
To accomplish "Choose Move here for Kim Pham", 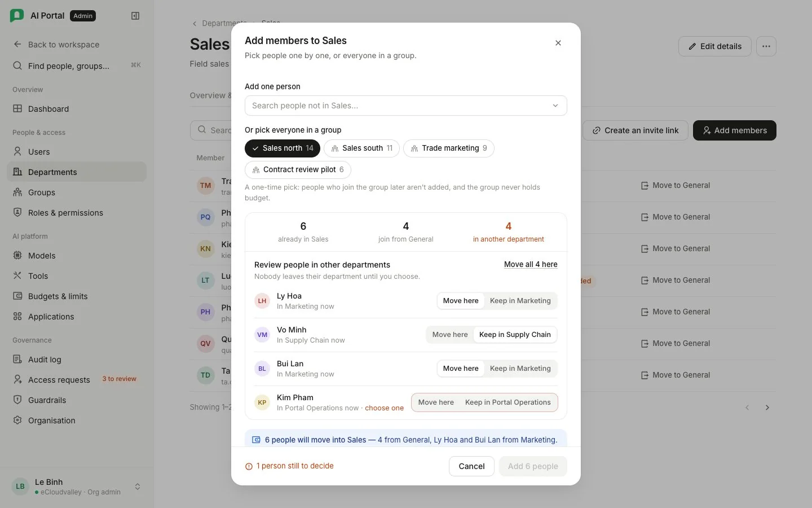I will point(436,402).
